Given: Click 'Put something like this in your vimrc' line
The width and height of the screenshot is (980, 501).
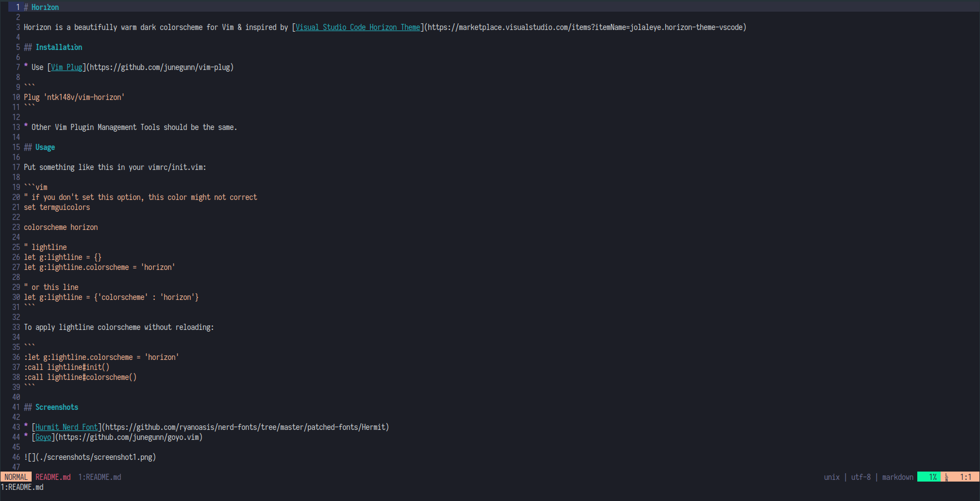Looking at the screenshot, I should tap(115, 167).
